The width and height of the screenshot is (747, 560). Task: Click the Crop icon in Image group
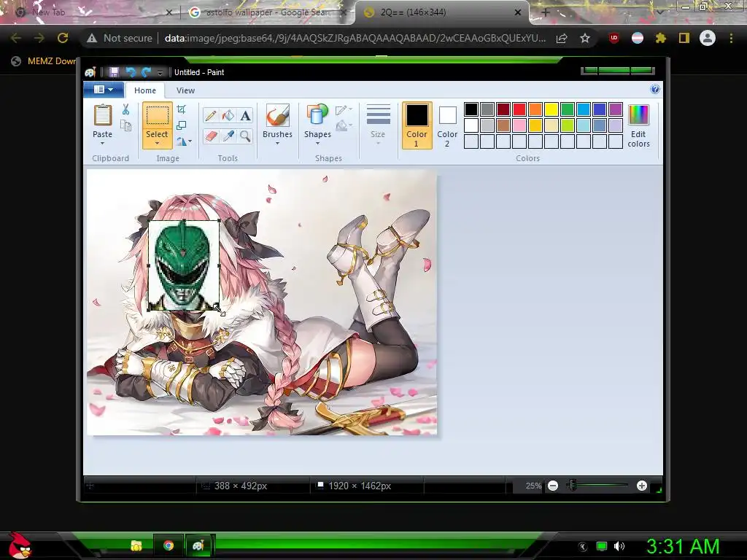coord(182,109)
